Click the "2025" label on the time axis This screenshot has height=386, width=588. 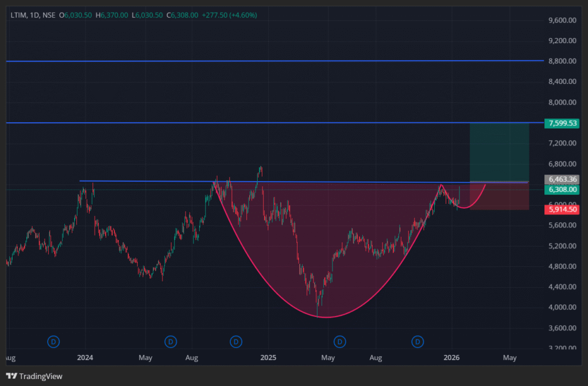[x=268, y=357]
